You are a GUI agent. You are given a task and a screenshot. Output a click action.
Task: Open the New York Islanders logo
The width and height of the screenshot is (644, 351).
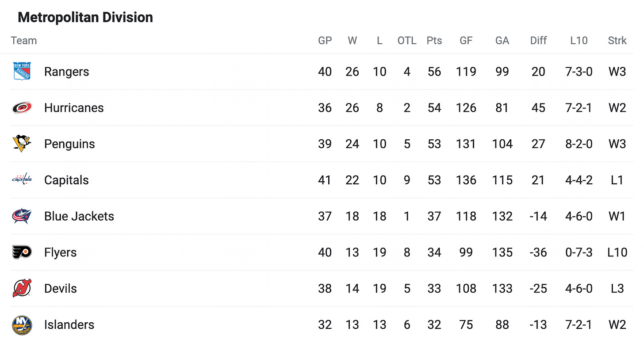point(22,325)
